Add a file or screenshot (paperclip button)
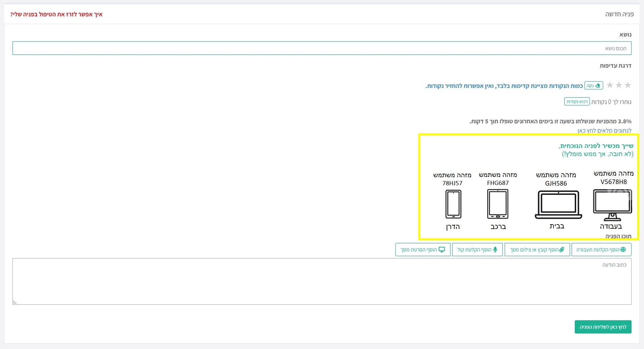644x349 pixels. pyautogui.click(x=537, y=250)
